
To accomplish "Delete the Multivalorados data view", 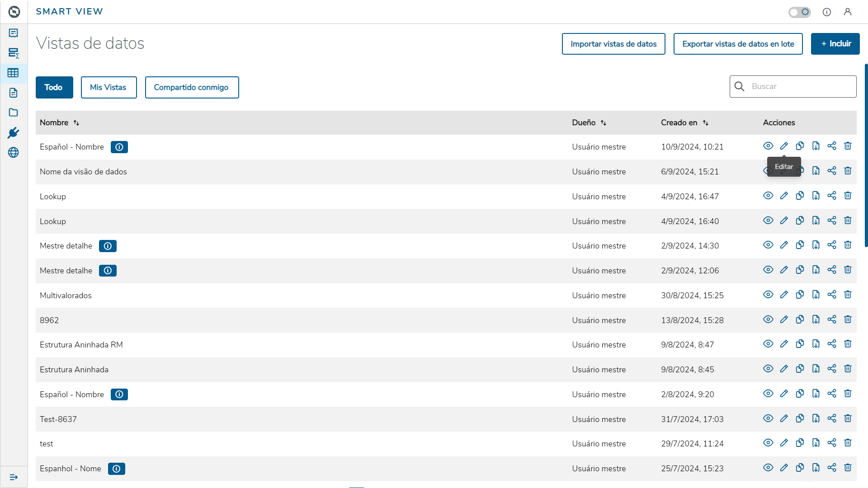I will click(x=848, y=295).
